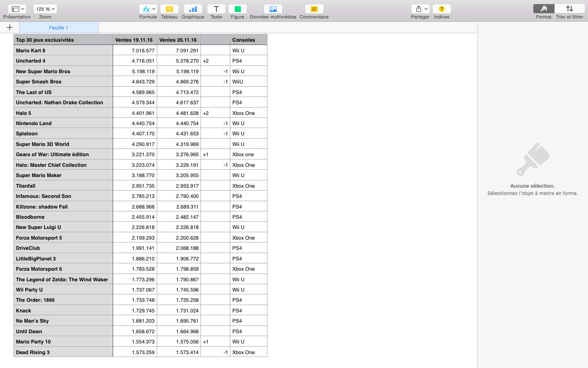Select the Dead Rising 3 cell
Image resolution: width=588 pixels, height=368 pixels.
click(63, 352)
